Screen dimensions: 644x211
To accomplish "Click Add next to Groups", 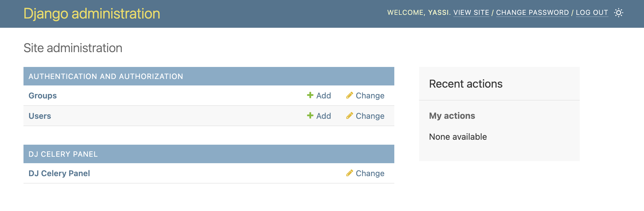I will tap(323, 95).
